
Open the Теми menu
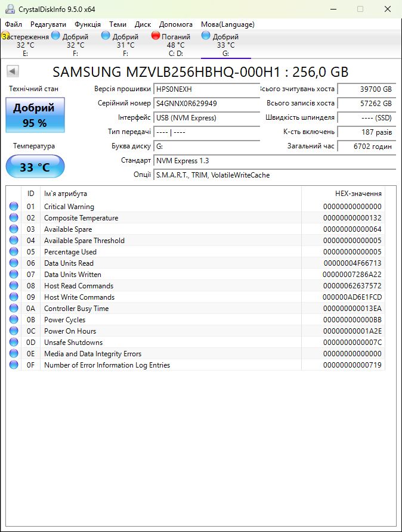pyautogui.click(x=117, y=24)
